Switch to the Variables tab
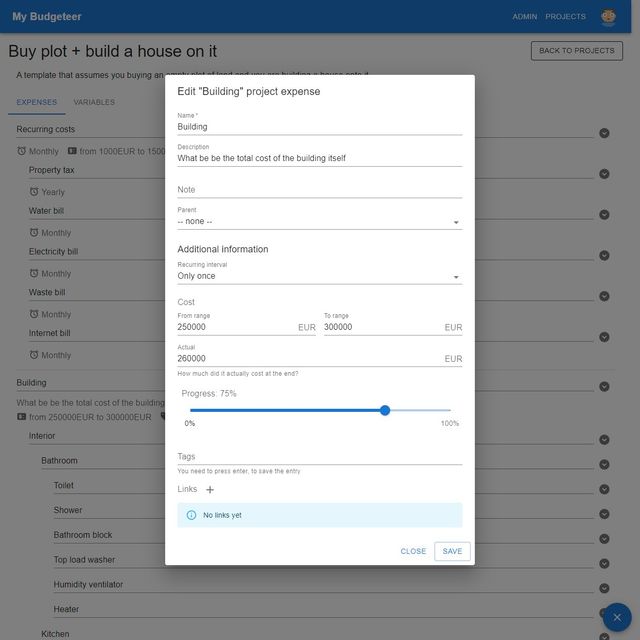Viewport: 640px width, 640px height. (94, 102)
